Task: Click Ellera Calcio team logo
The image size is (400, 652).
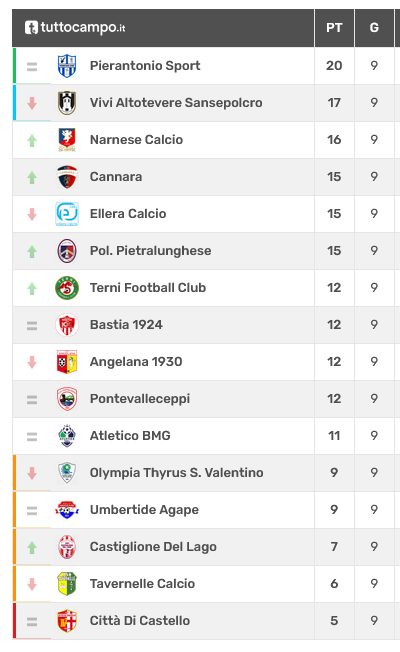Action: pos(67,214)
